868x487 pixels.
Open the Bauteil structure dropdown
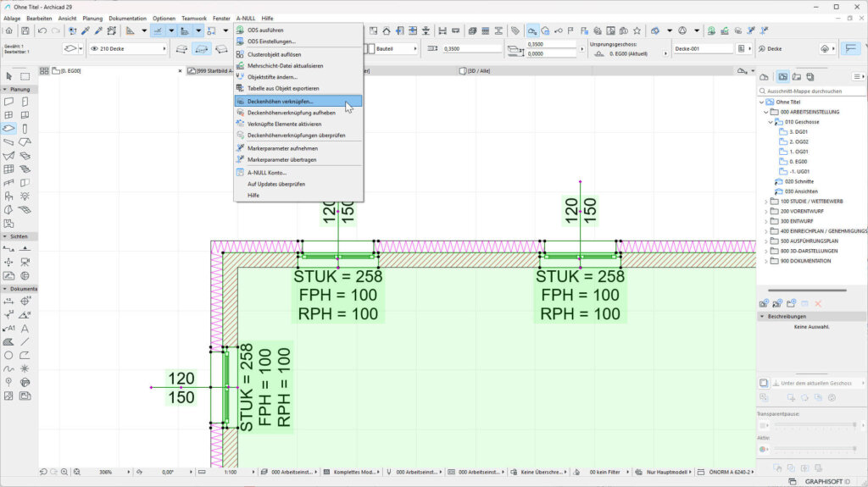(415, 49)
